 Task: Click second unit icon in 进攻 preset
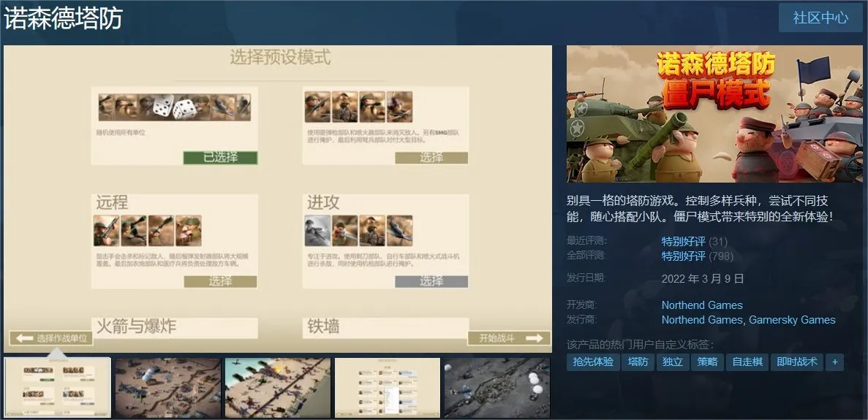(x=345, y=230)
